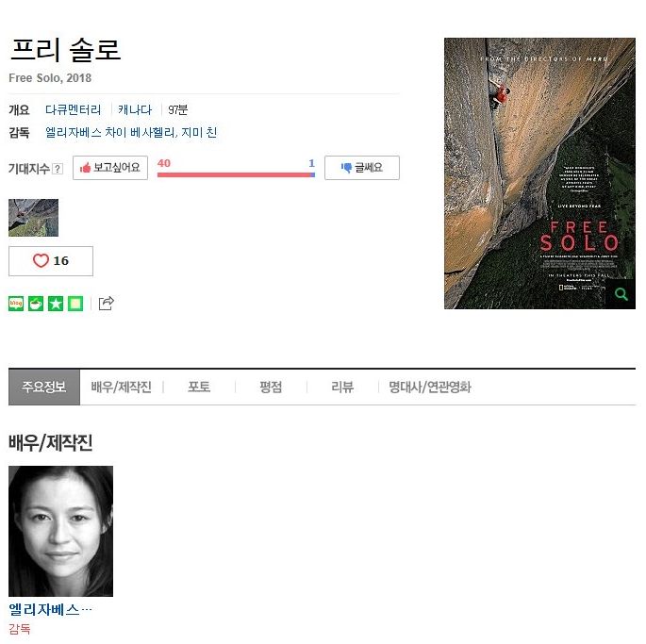
Task: Switch to the 배우/제작진 tab
Action: pos(122,387)
